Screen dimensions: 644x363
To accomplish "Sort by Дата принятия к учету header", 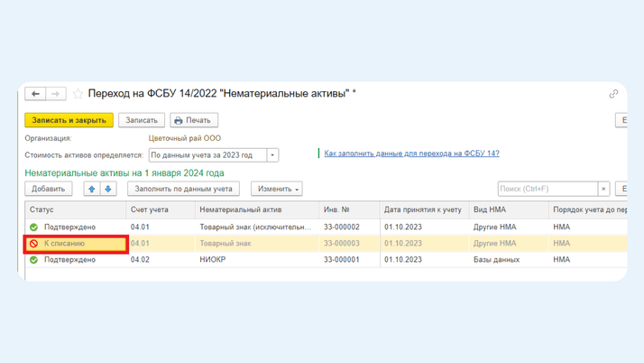I will click(x=424, y=209).
